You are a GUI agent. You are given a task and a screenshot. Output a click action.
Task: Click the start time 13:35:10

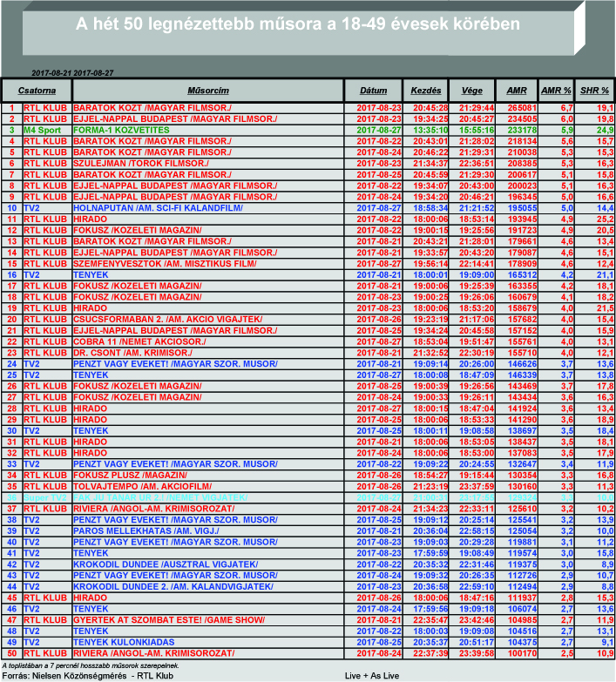pyautogui.click(x=430, y=130)
